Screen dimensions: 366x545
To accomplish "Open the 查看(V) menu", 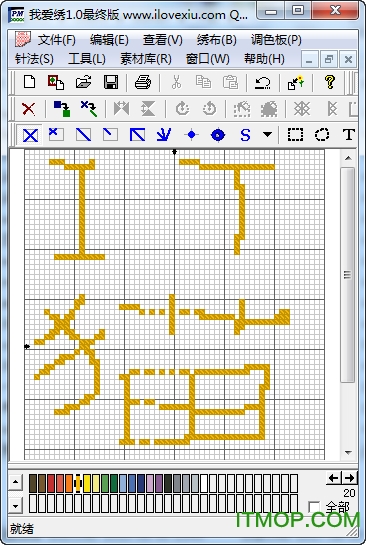I will 163,40.
